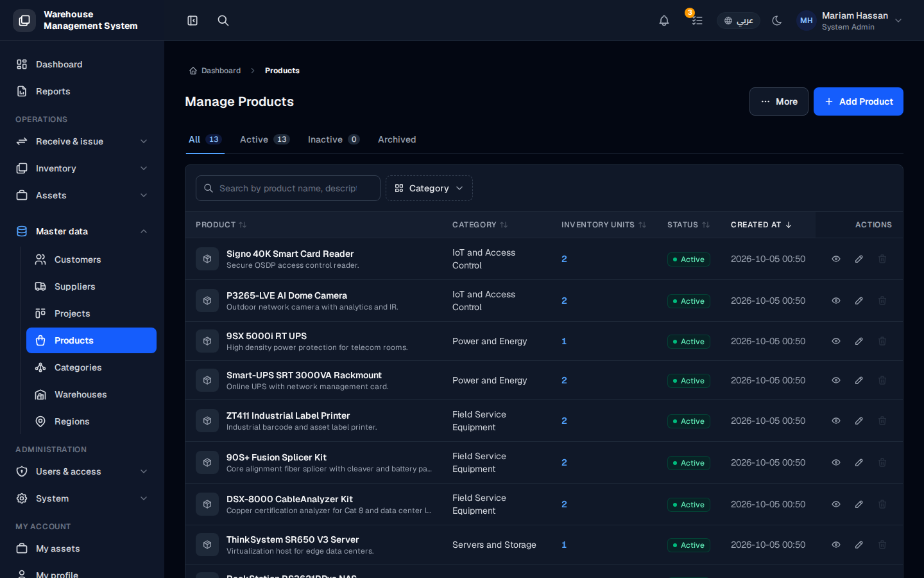Click the Add Product button
The width and height of the screenshot is (924, 578).
(859, 101)
